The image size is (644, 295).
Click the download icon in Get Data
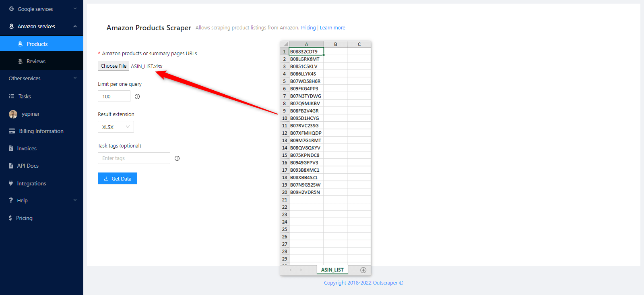click(x=106, y=179)
